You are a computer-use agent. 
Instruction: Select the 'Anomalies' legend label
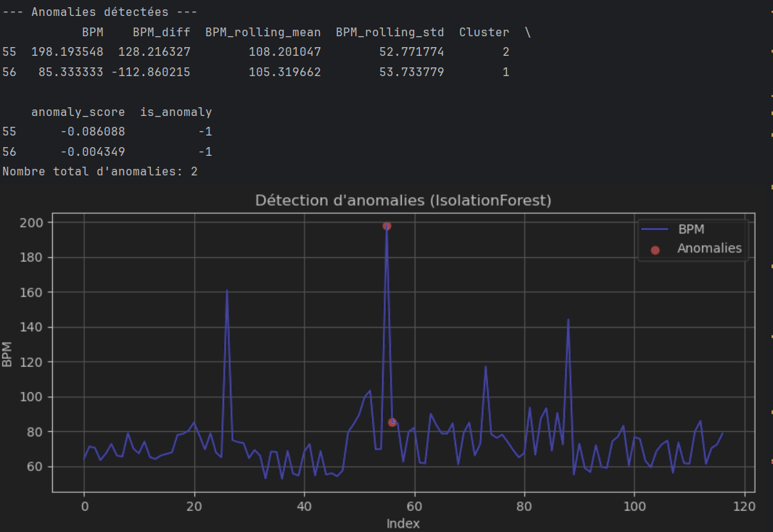708,249
